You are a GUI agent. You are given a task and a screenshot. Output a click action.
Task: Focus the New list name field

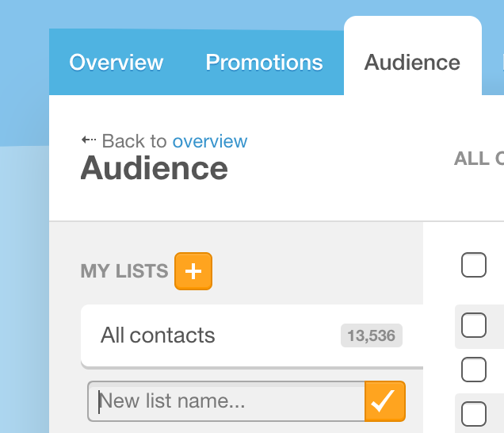[x=226, y=401]
